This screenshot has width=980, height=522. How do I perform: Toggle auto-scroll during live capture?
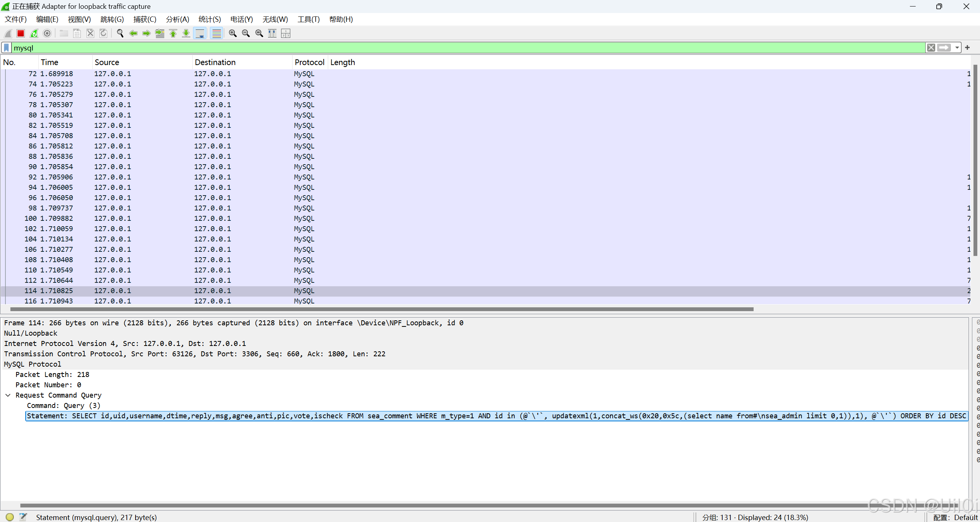coord(200,34)
